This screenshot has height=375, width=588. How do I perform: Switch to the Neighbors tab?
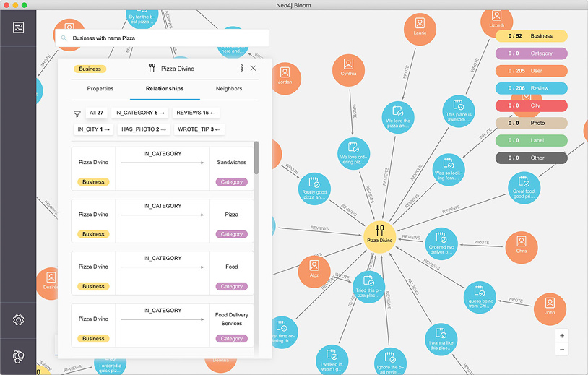tap(229, 88)
